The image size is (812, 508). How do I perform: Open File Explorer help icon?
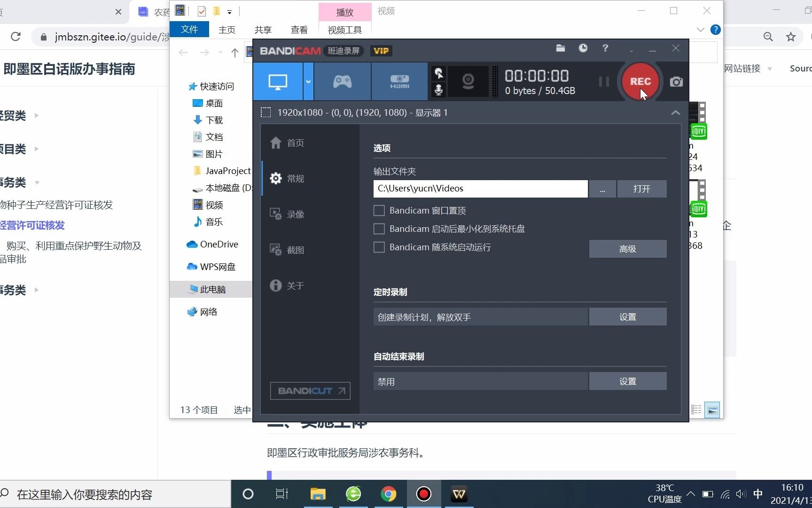tap(715, 30)
